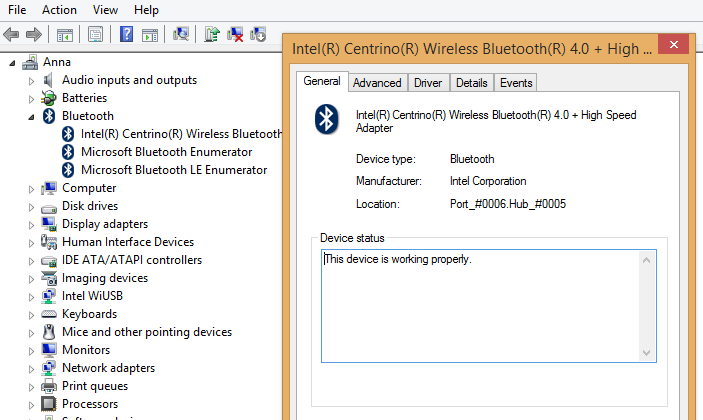Click the Disk drives category icon
703x420 pixels.
click(x=49, y=208)
